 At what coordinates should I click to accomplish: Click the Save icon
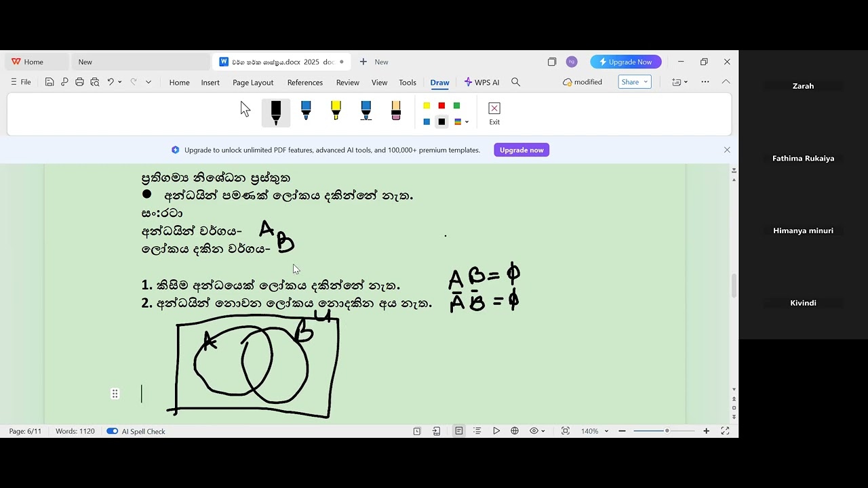pos(50,82)
